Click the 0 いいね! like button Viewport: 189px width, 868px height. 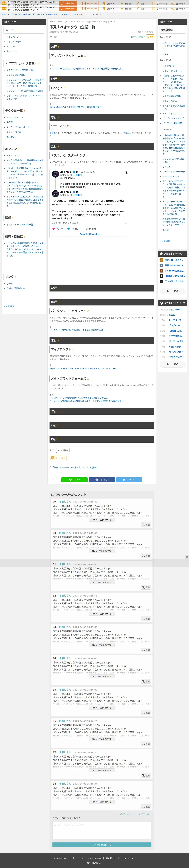pos(58,458)
